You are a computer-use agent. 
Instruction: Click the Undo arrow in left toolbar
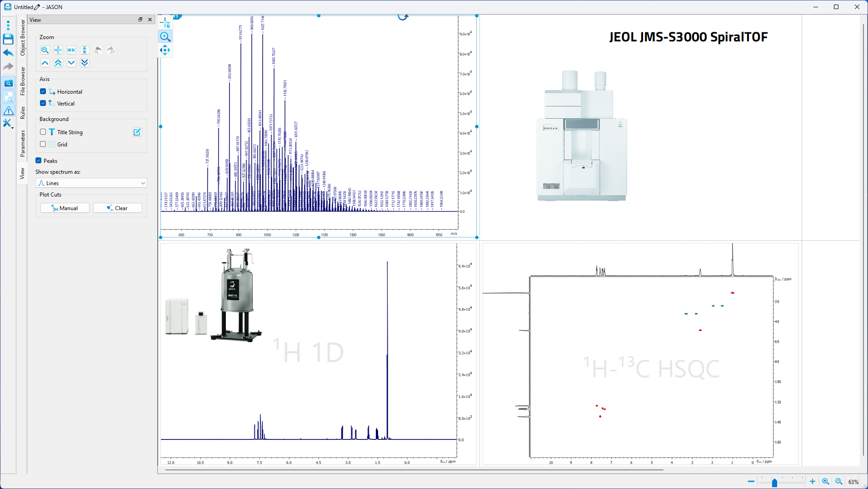point(8,53)
